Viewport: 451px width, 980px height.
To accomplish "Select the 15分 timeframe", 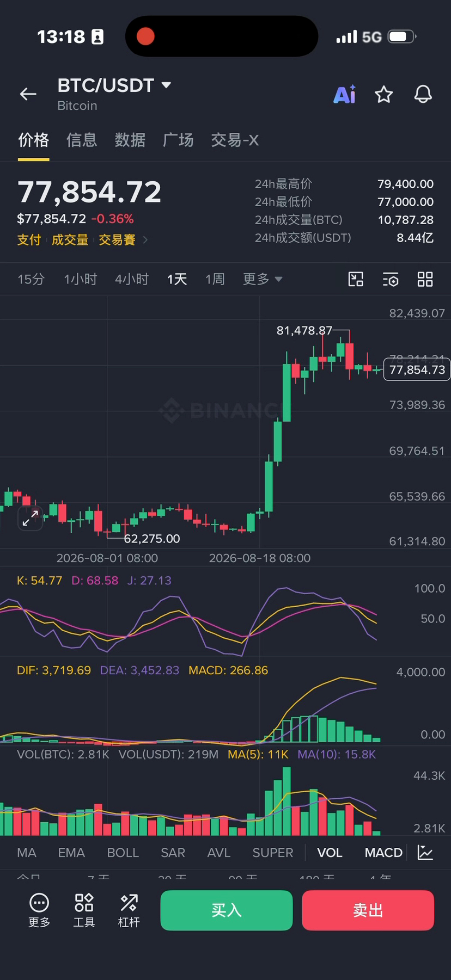I will click(x=31, y=279).
